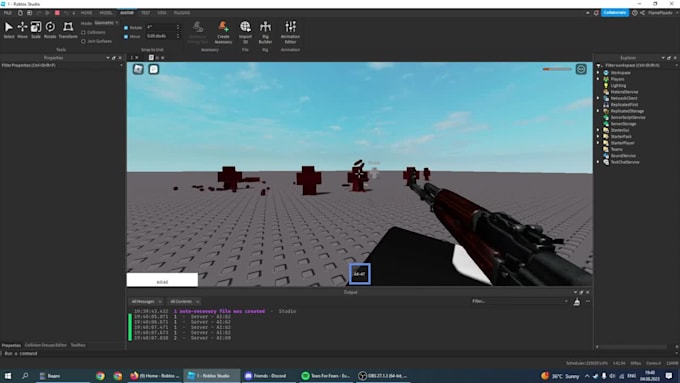Screen dimensions: 680x383
Task: Click the Rotate snap increment stepper
Action: coord(178,27)
